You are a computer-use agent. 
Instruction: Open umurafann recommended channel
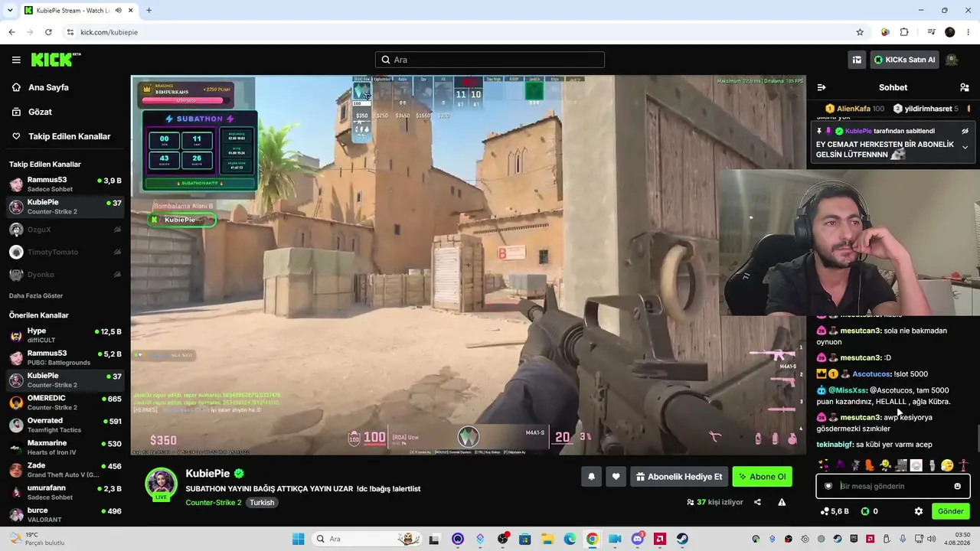65,492
